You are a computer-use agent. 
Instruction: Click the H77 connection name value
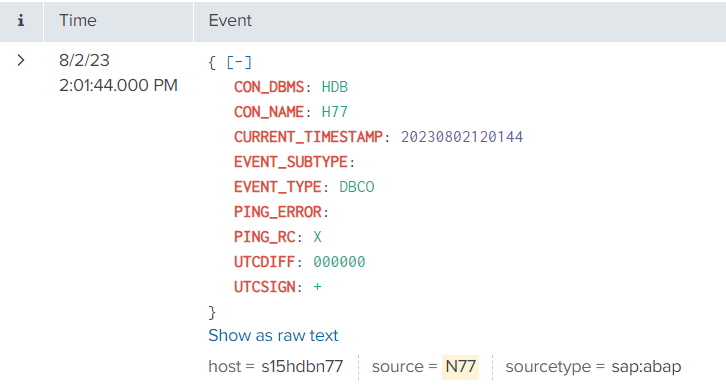coord(335,112)
